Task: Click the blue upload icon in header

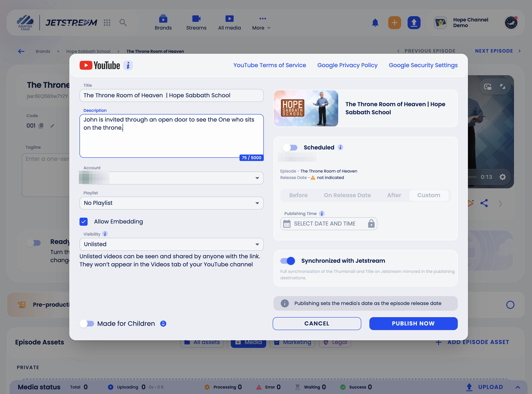Action: (x=414, y=23)
